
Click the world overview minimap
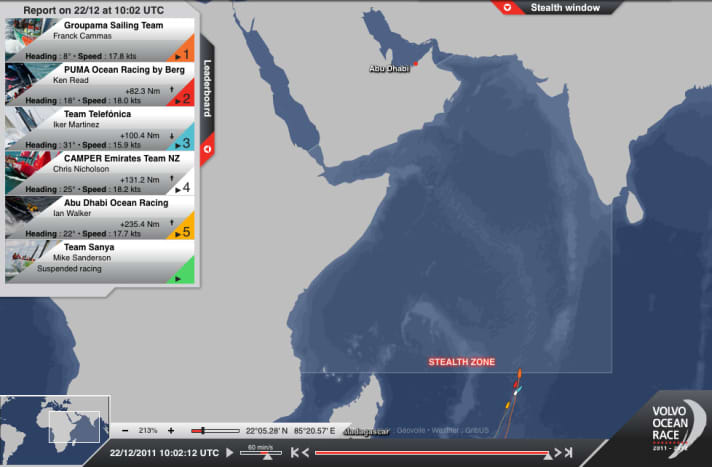[x=54, y=429]
